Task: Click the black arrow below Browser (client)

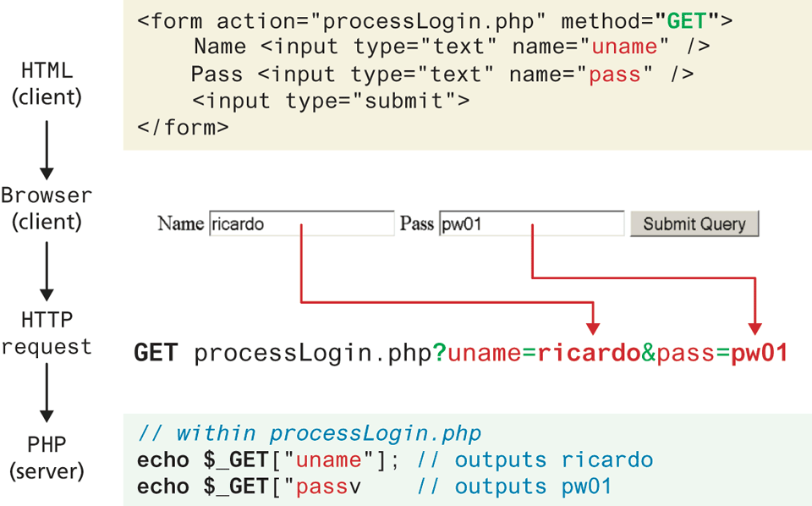Action: 47,270
